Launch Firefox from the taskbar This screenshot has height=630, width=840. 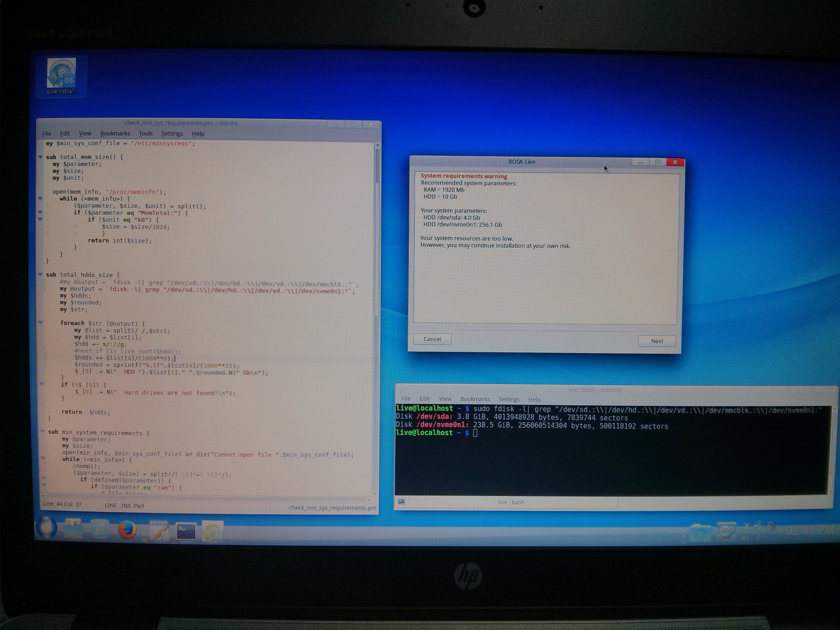tap(127, 530)
